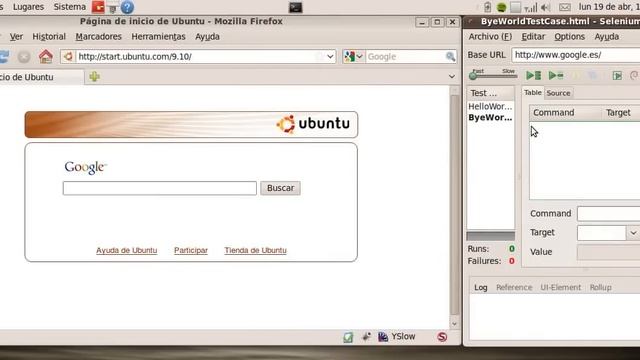
Task: Click the green tray status icon
Action: [x=502, y=7]
